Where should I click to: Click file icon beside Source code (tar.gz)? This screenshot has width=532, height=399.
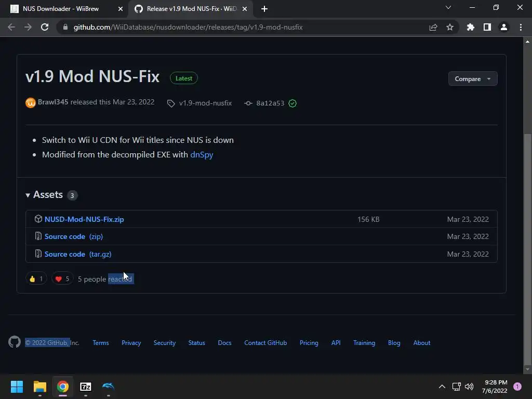point(38,254)
